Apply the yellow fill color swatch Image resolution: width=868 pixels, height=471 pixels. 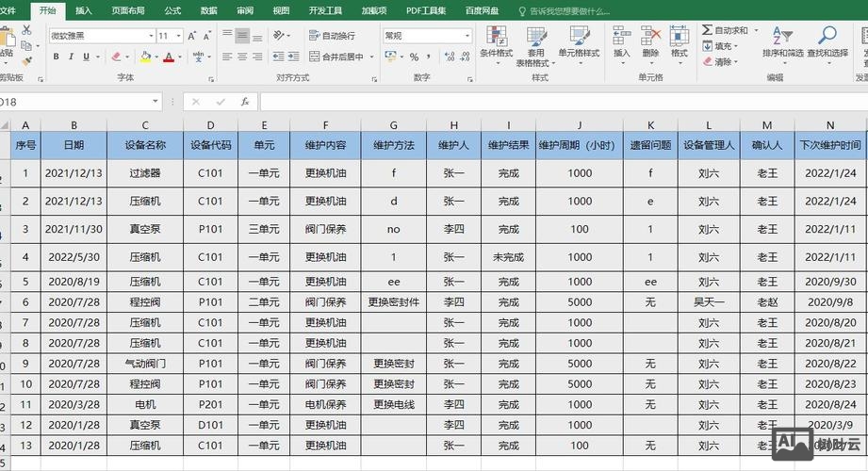tap(145, 57)
